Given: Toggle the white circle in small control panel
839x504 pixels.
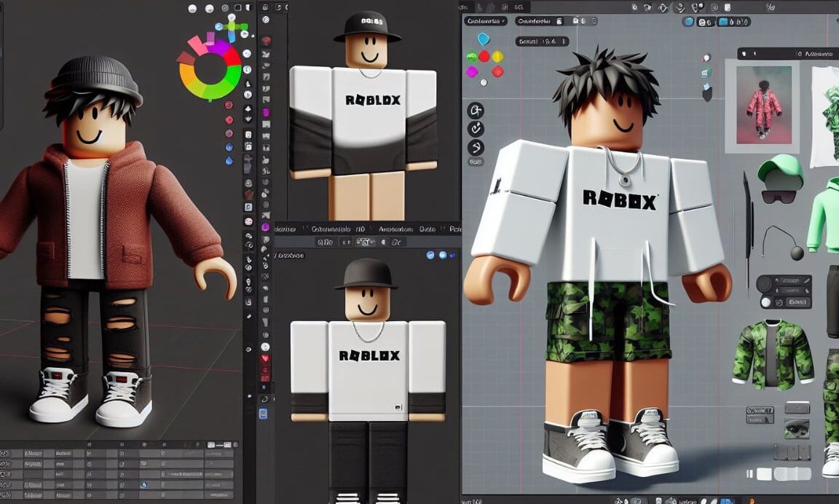Looking at the screenshot, I should pos(765,303).
